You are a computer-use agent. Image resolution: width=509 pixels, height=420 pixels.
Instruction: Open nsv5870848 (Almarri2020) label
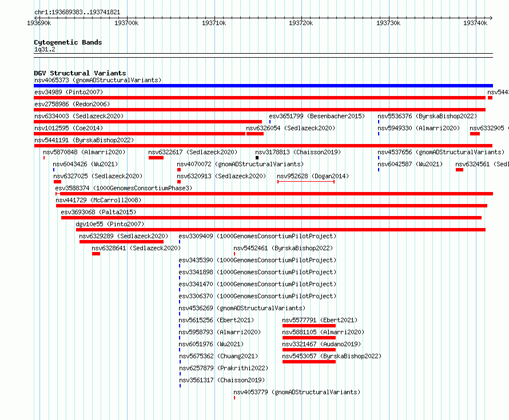coord(84,152)
